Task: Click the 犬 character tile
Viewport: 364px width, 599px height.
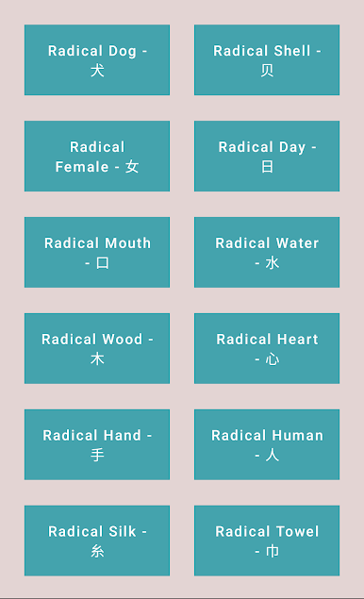Action: point(97,60)
